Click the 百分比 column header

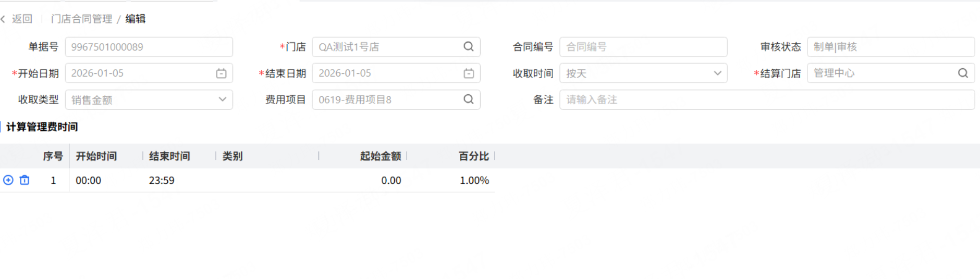click(473, 156)
